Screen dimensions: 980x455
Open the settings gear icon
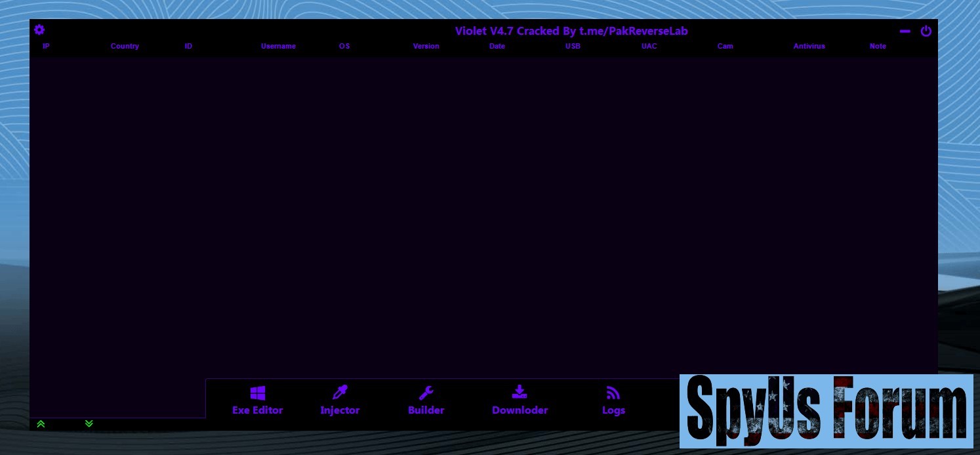[39, 30]
